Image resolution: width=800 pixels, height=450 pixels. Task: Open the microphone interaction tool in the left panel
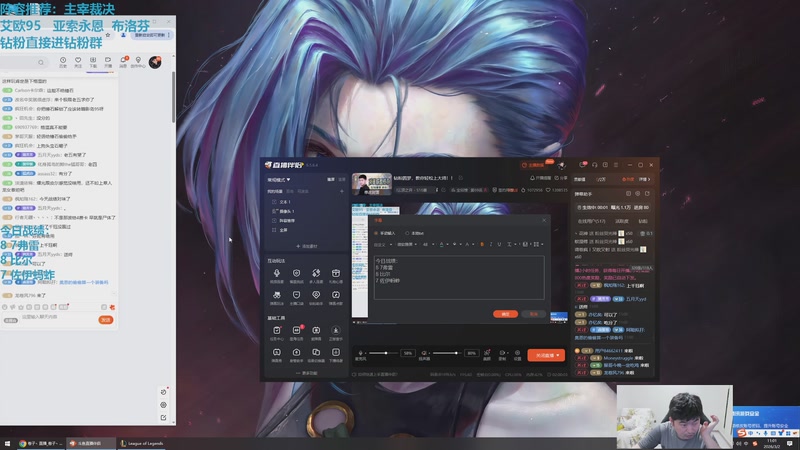[x=277, y=273]
